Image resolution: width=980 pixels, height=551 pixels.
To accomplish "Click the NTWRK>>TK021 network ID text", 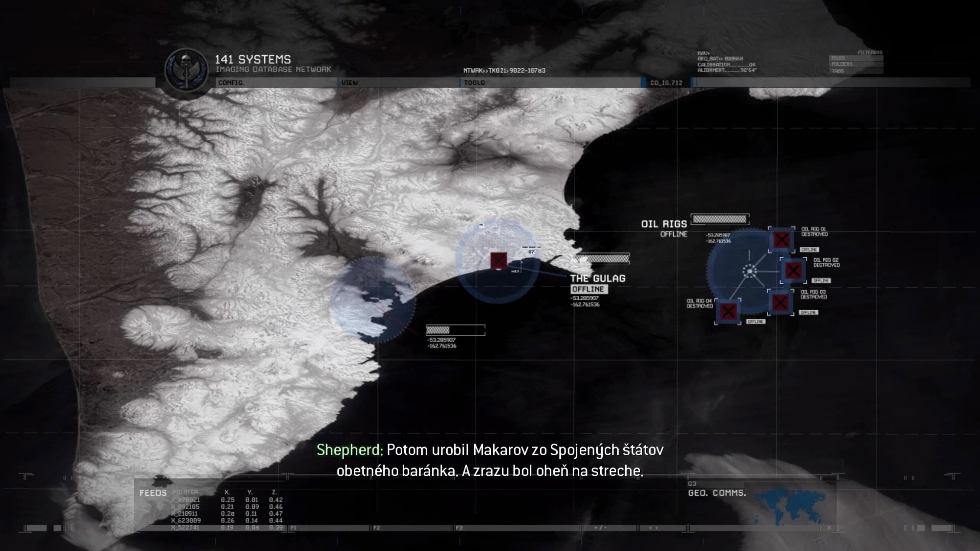I will (504, 70).
